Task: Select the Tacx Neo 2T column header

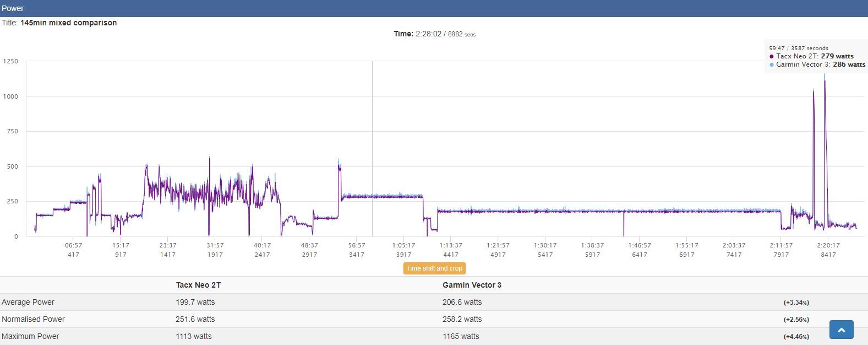Action: (x=198, y=285)
